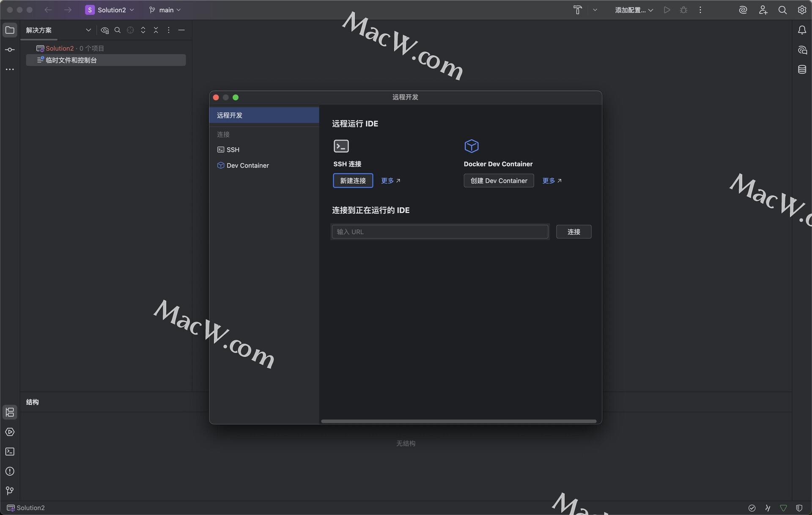Screen dimensions: 812x515
Task: Open the Database tool window icon
Action: pyautogui.click(x=802, y=69)
